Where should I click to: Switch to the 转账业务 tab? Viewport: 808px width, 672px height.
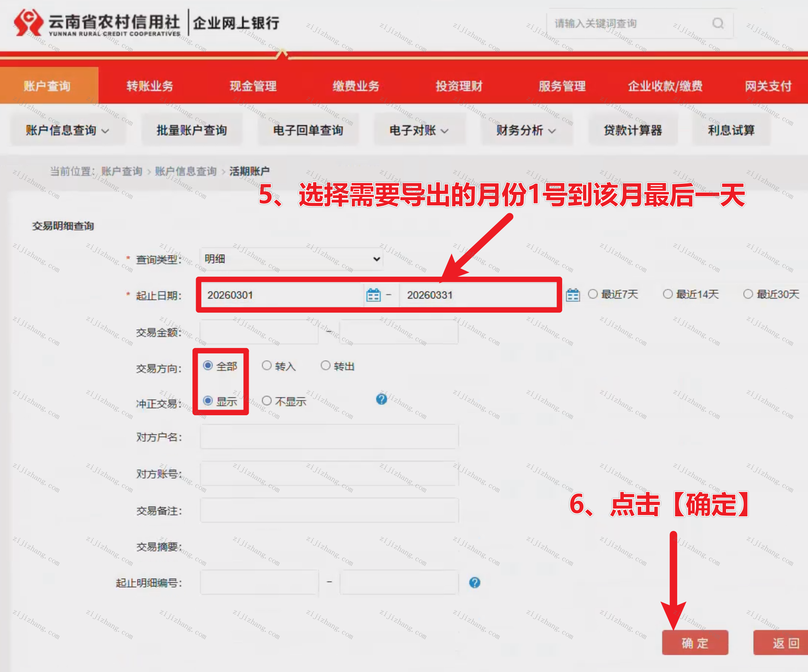click(x=150, y=86)
